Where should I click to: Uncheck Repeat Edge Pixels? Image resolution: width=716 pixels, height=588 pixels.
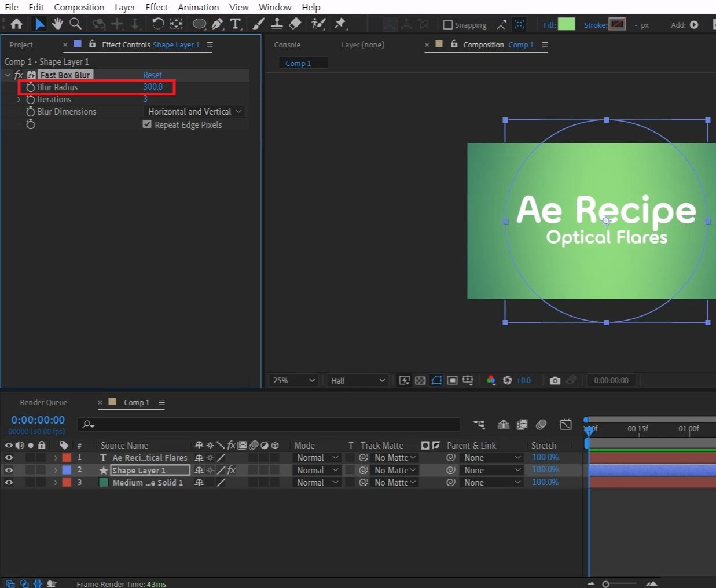147,124
